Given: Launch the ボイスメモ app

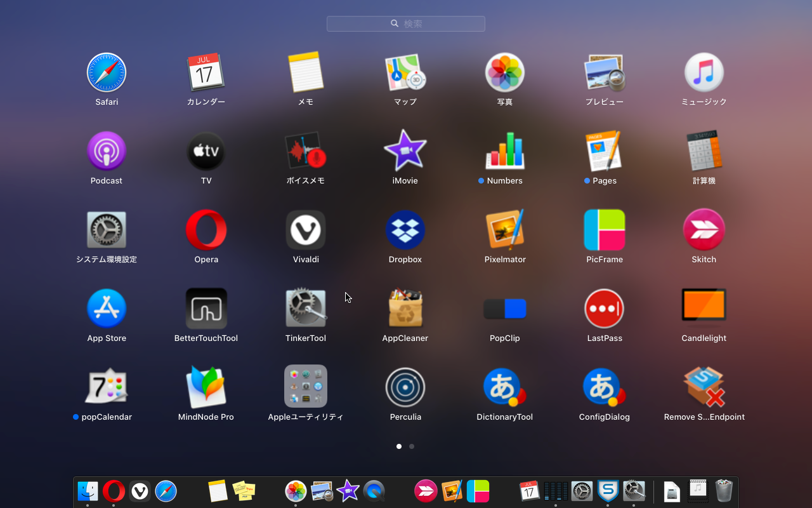Looking at the screenshot, I should click(x=306, y=151).
